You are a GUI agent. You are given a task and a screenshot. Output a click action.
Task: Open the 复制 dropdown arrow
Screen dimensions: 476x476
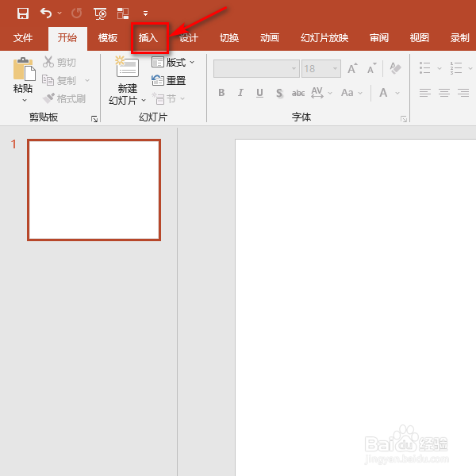point(87,80)
